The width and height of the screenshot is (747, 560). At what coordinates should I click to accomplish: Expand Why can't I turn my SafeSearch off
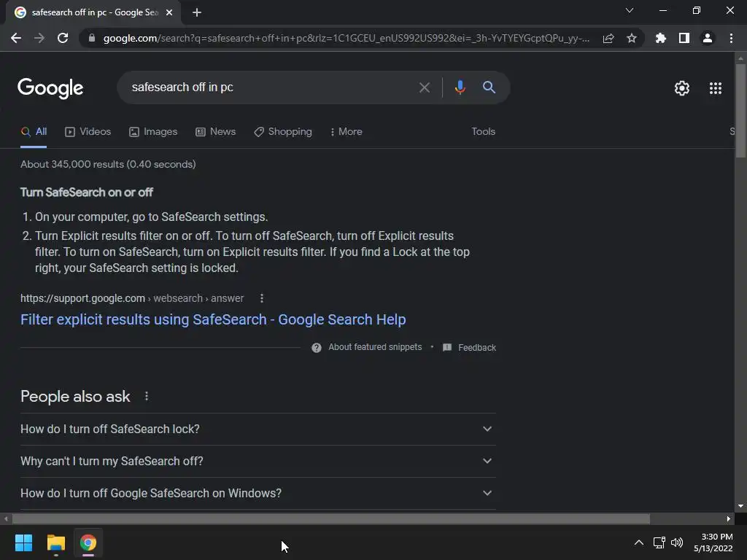coord(258,461)
